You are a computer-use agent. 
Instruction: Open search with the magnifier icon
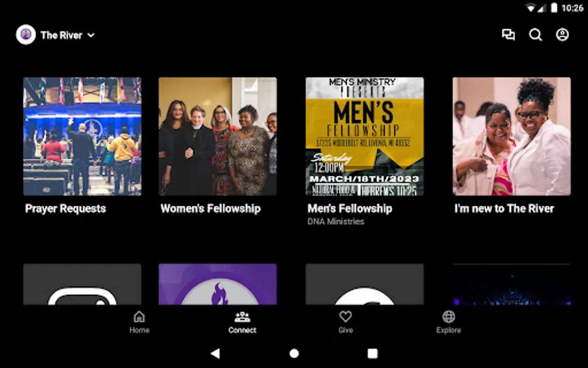(x=535, y=35)
